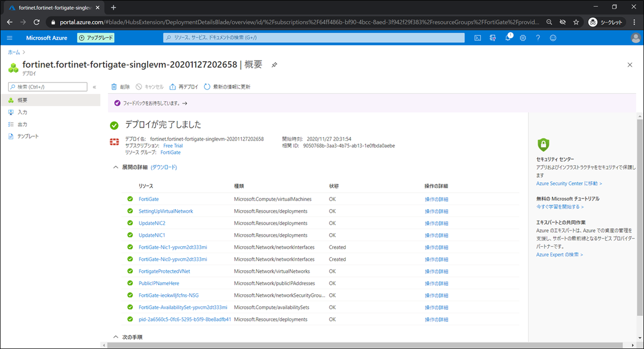The width and height of the screenshot is (644, 349).
Task: Click the 今すぐ学習を開始する link
Action: point(560,206)
